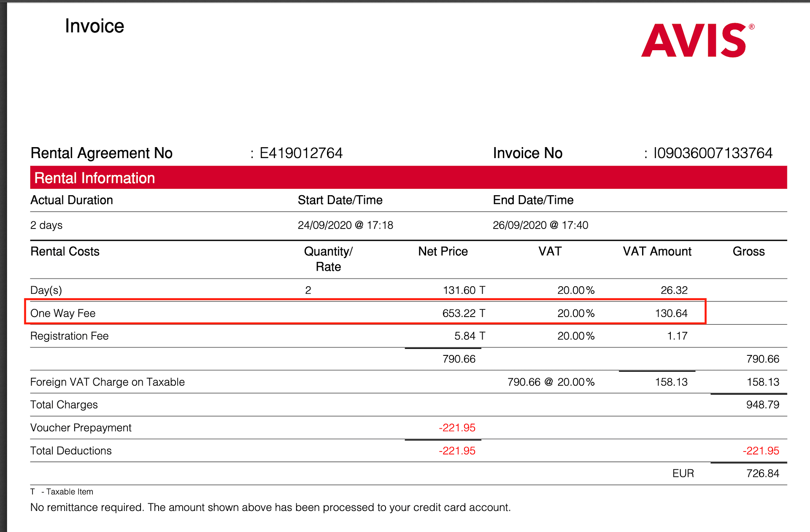This screenshot has width=810, height=532.
Task: Click the Invoice title heading
Action: pyautogui.click(x=94, y=26)
